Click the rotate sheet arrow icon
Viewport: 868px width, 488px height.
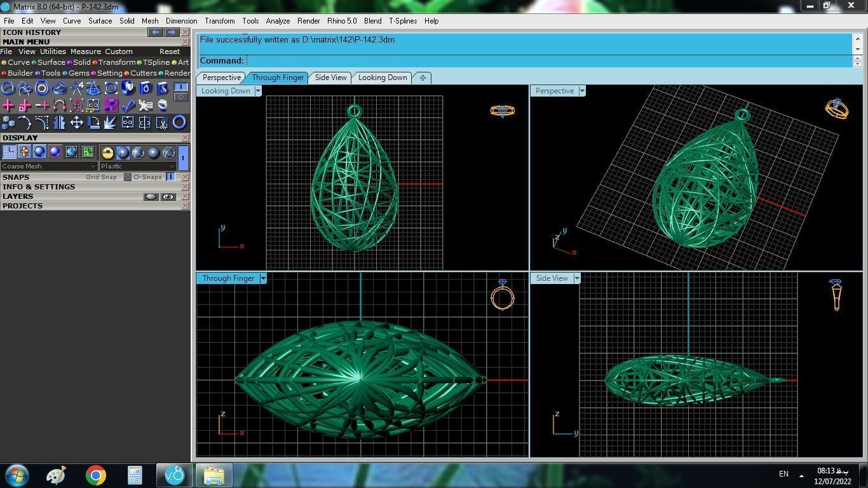coord(93,123)
